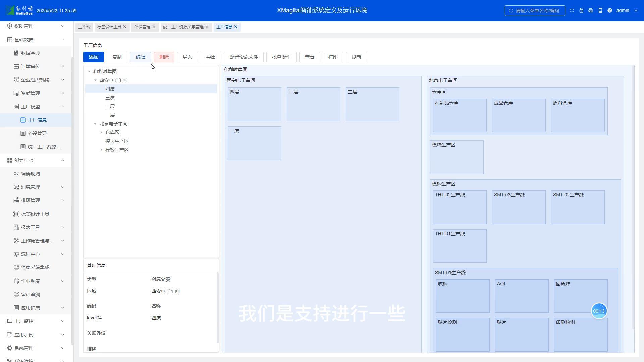The width and height of the screenshot is (644, 362).
Task: Click the fullscreen icon in header
Action: tap(572, 11)
